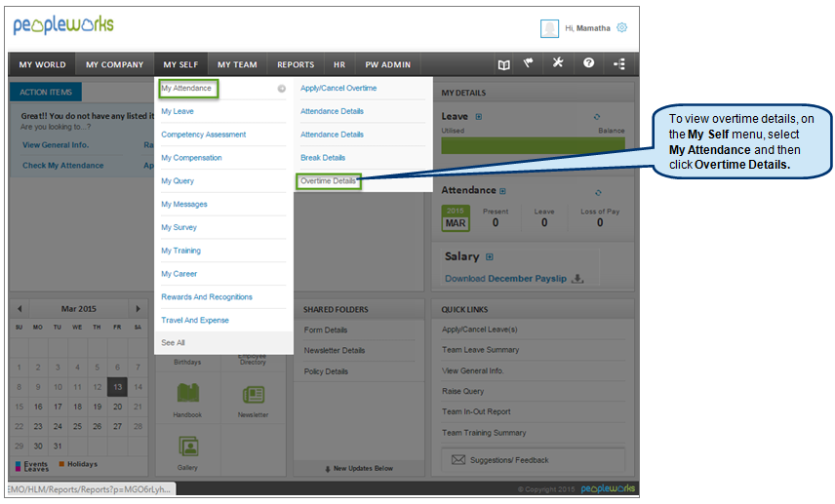Select Competency Assessment menu item
Image resolution: width=835 pixels, height=504 pixels.
(204, 135)
